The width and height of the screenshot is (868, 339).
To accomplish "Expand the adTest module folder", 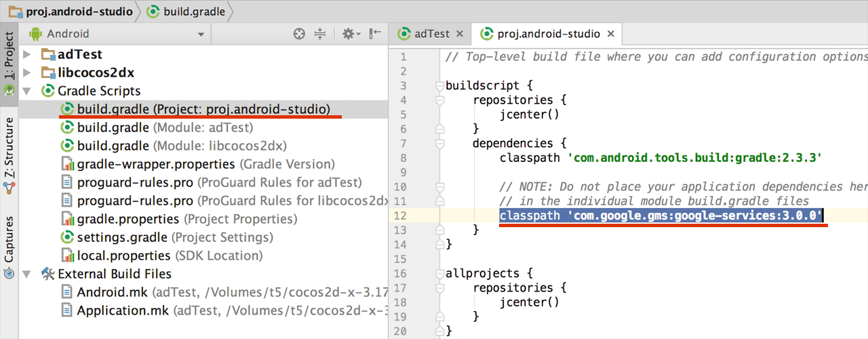I will (x=27, y=54).
